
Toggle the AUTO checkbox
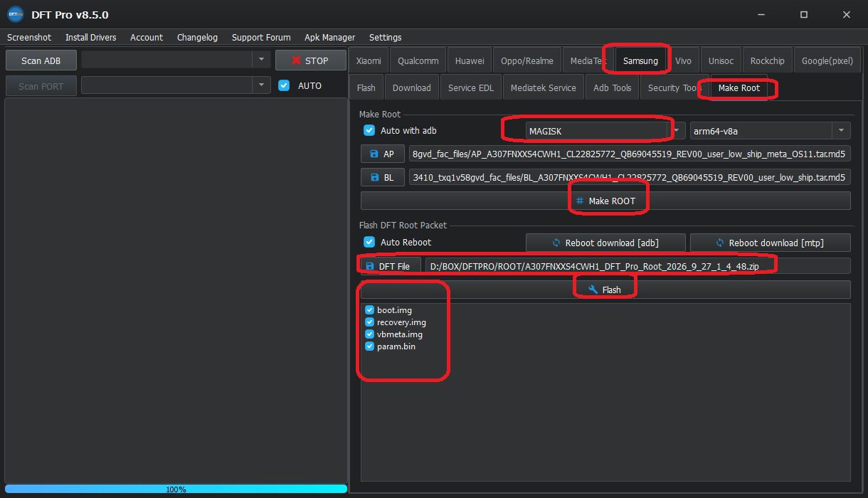(284, 85)
